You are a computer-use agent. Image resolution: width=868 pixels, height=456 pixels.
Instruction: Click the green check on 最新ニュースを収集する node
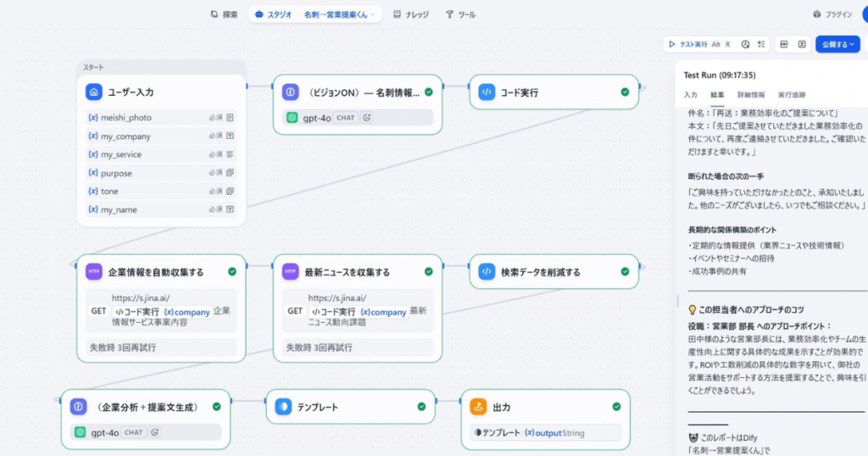428,272
